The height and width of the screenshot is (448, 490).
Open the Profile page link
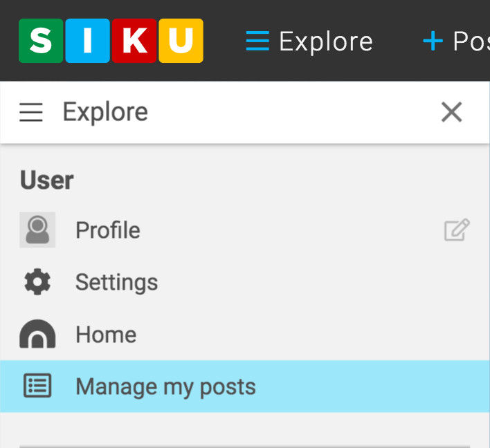pos(108,230)
